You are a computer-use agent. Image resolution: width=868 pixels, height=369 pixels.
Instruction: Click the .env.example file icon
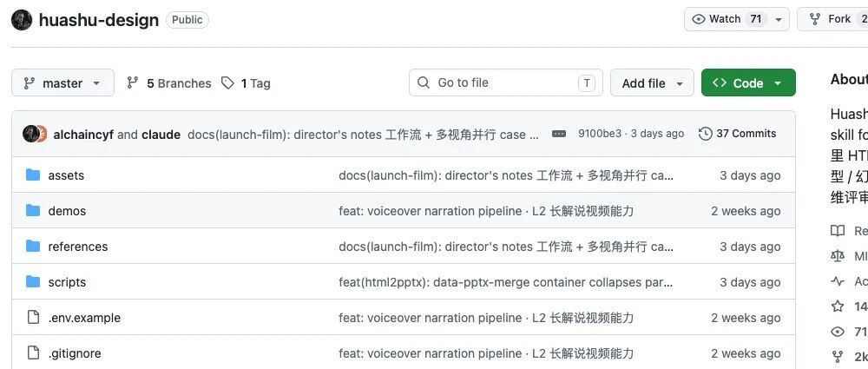pos(33,317)
